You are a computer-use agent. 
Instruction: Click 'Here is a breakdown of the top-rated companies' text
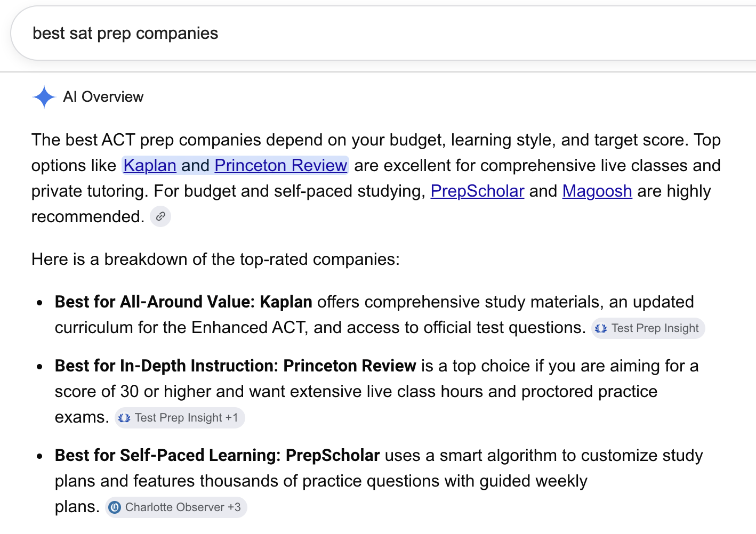[x=215, y=259]
